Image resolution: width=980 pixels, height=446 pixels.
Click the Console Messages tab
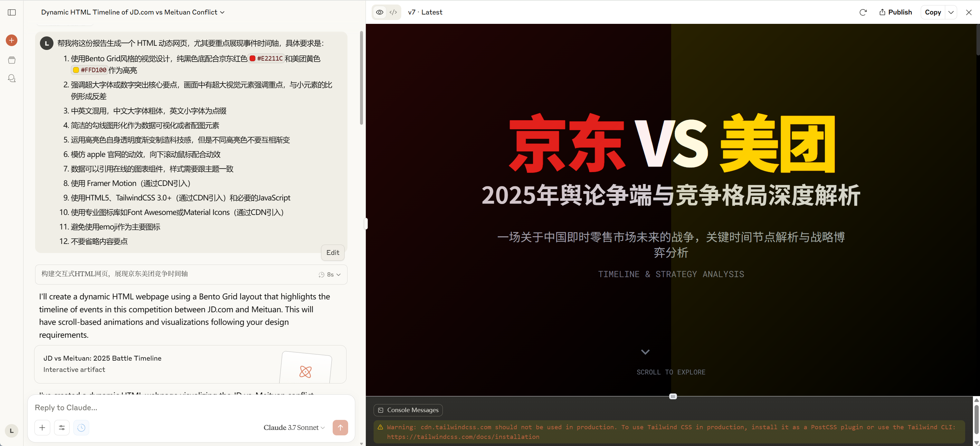pyautogui.click(x=408, y=410)
